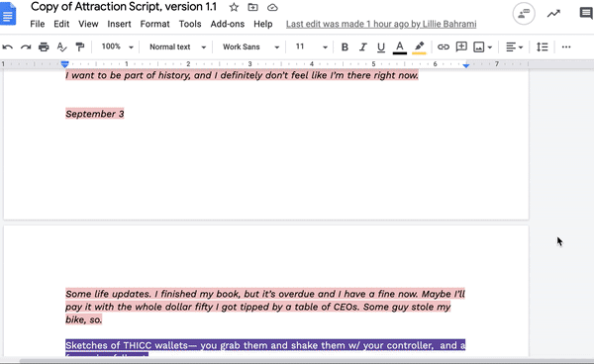The width and height of the screenshot is (594, 364).
Task: Open comment history speech bubble icon
Action: tap(586, 13)
